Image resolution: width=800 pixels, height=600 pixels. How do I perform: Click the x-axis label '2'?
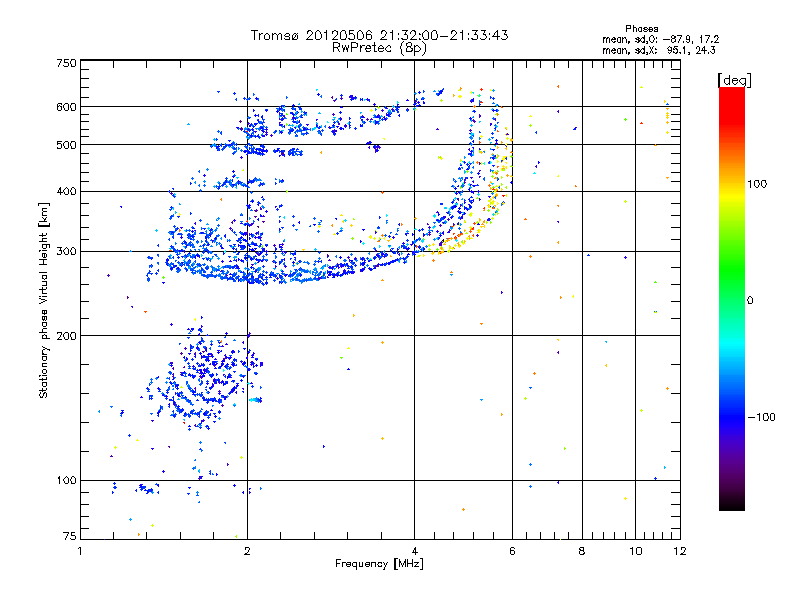tap(247, 551)
